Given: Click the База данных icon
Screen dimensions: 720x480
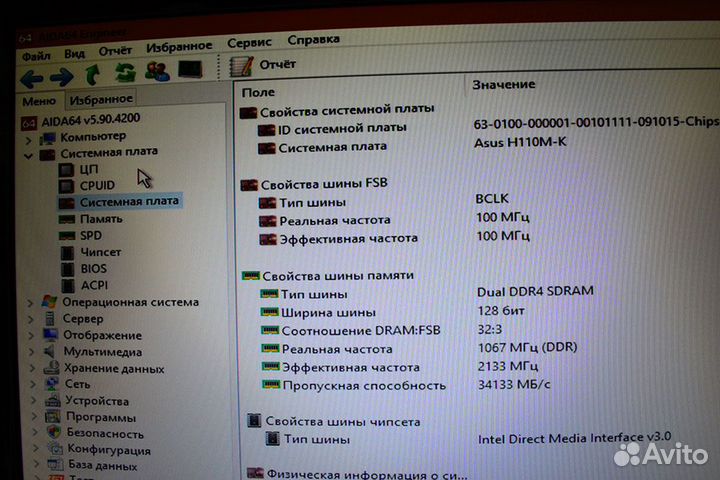Looking at the screenshot, I should click(55, 464).
